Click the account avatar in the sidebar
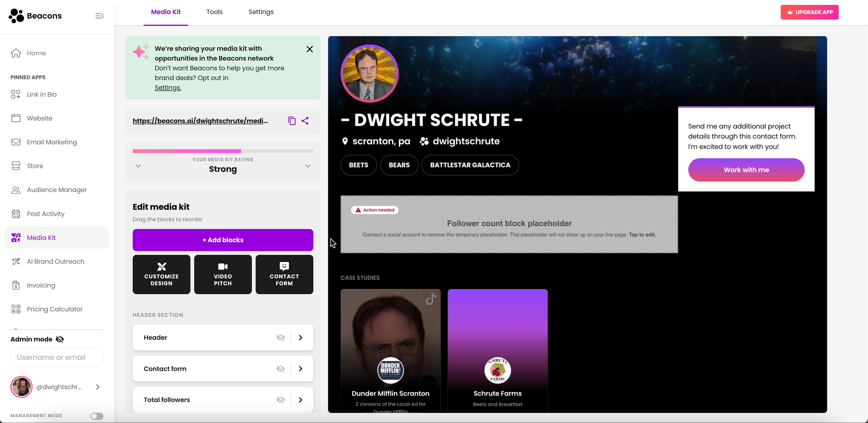 tap(22, 387)
